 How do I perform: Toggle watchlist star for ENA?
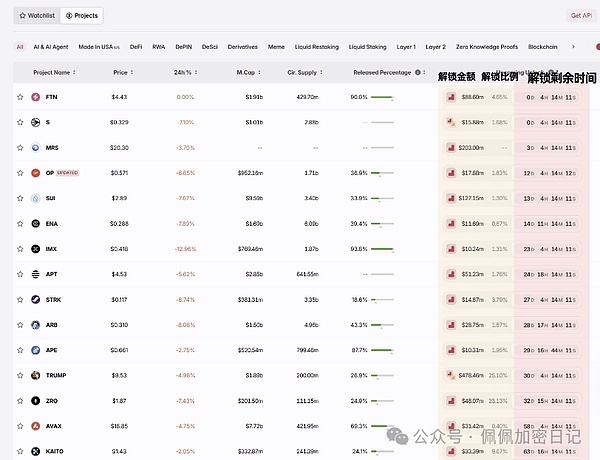coord(20,223)
